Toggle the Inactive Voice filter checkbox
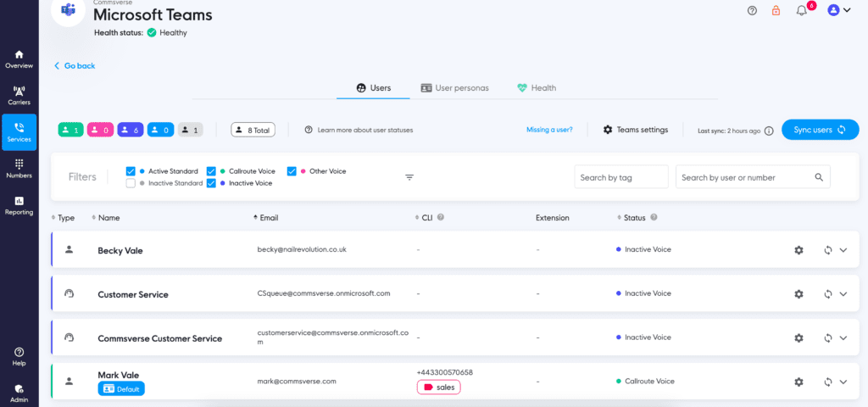This screenshot has height=407, width=868. (211, 183)
